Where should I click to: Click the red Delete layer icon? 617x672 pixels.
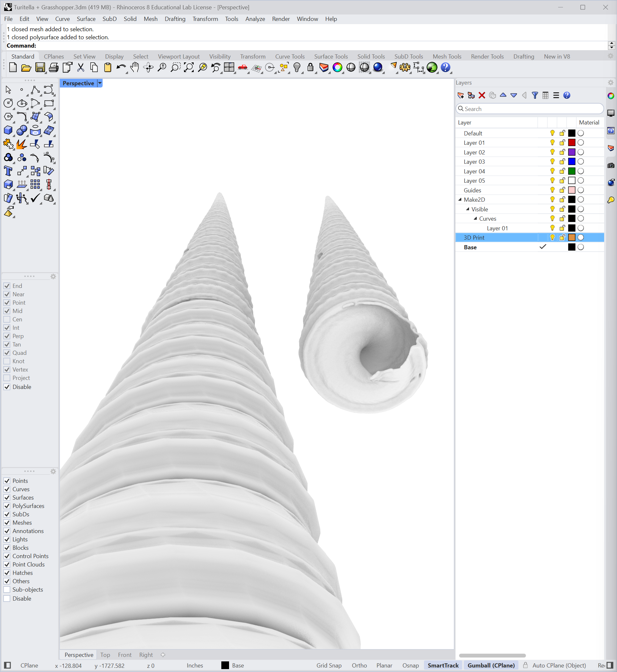point(482,96)
